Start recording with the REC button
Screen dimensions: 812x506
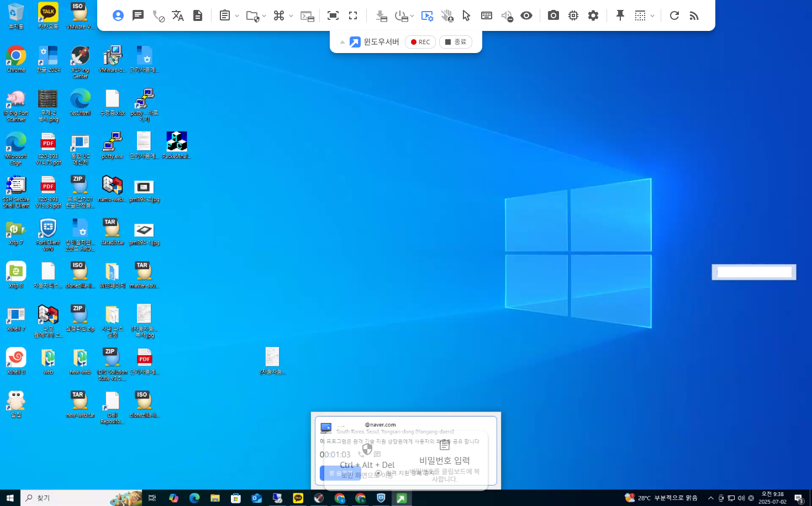coord(420,42)
